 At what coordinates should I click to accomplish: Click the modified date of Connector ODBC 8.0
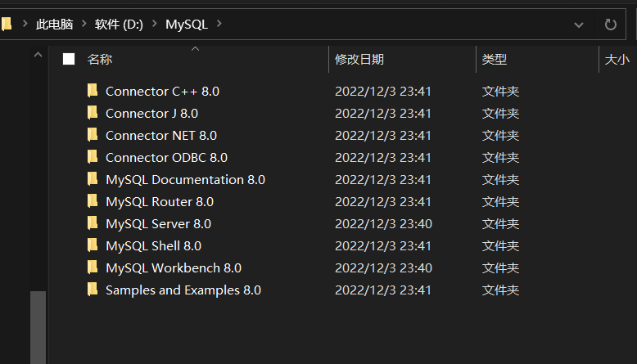[x=382, y=157]
